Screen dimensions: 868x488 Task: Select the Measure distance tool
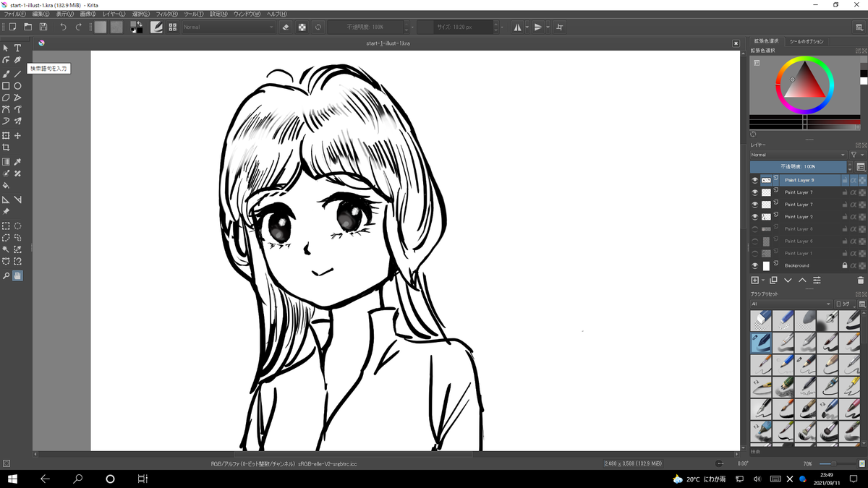tap(18, 200)
